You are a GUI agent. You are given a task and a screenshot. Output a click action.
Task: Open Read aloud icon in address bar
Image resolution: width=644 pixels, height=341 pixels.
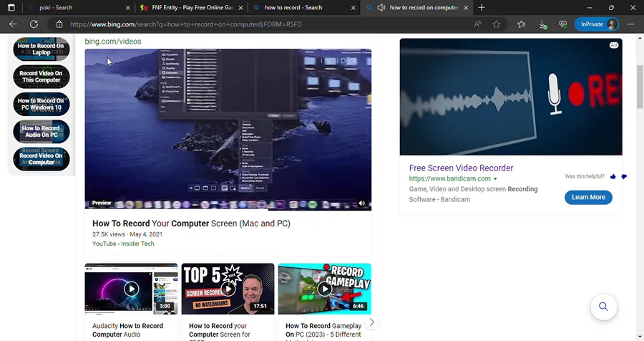(x=477, y=24)
